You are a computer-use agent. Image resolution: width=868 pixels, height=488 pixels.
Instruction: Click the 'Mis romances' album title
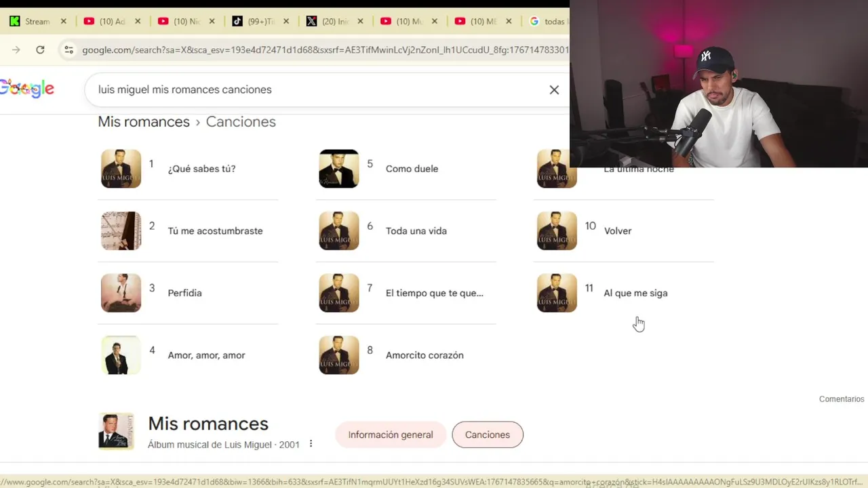pyautogui.click(x=208, y=424)
